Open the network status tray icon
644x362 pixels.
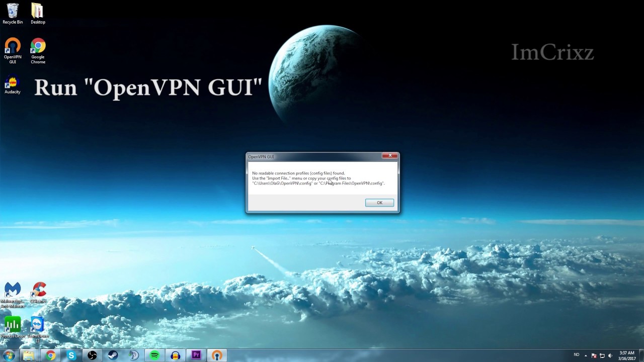tap(602, 356)
